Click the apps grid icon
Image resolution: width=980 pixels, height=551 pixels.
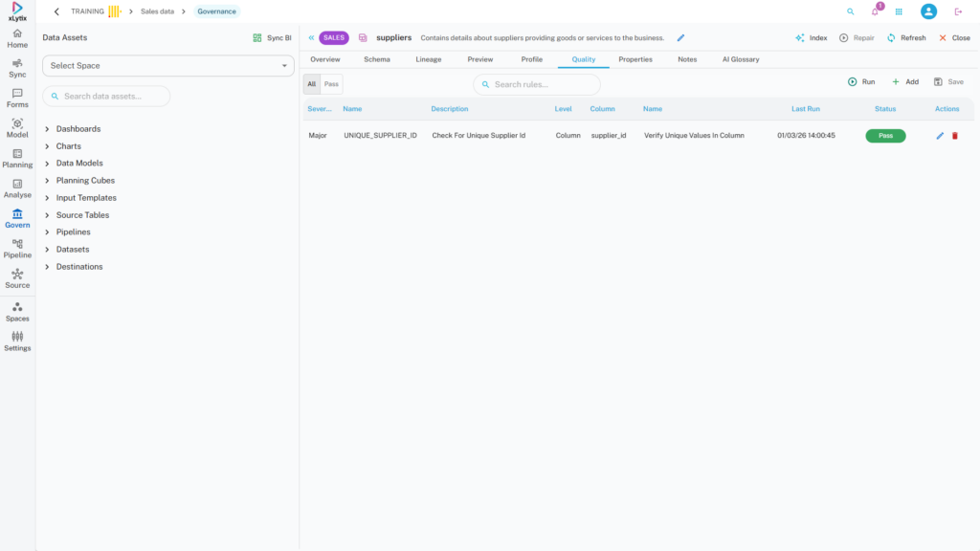899,11
